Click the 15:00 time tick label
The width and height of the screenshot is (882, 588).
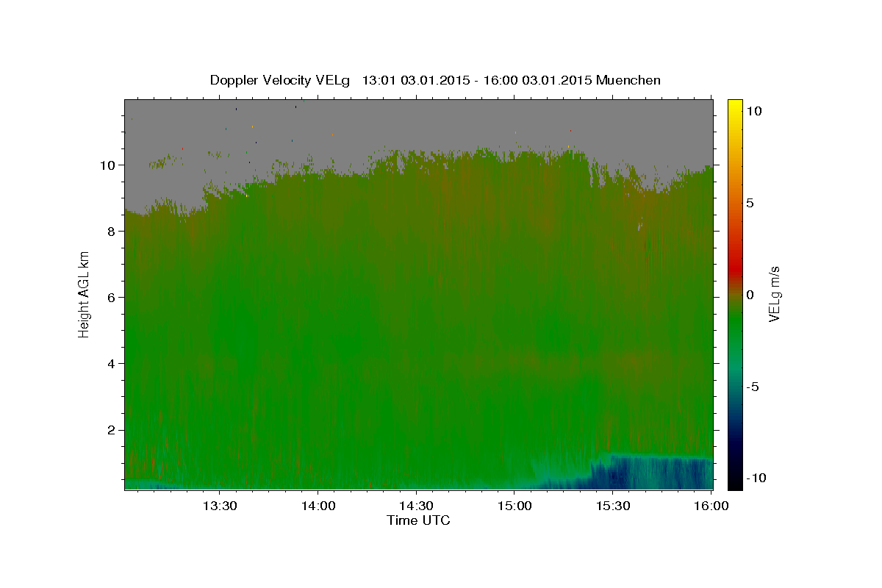514,506
